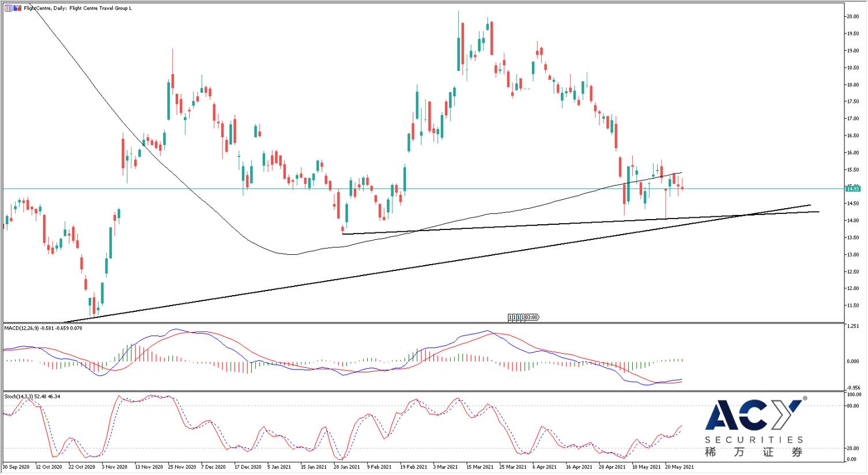The width and height of the screenshot is (868, 475).
Task: Open the one-click trading panel icon
Action: tap(9, 9)
